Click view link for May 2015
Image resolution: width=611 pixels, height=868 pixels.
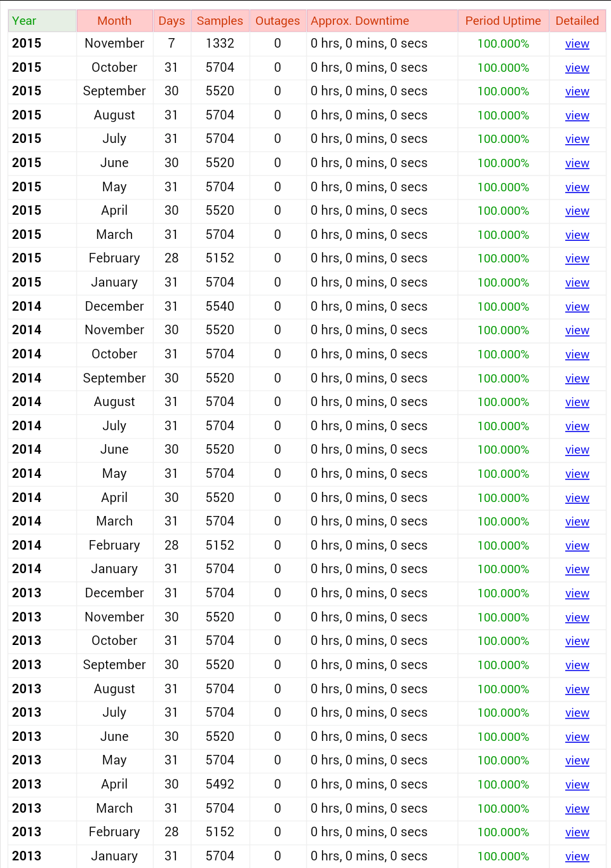pos(577,187)
